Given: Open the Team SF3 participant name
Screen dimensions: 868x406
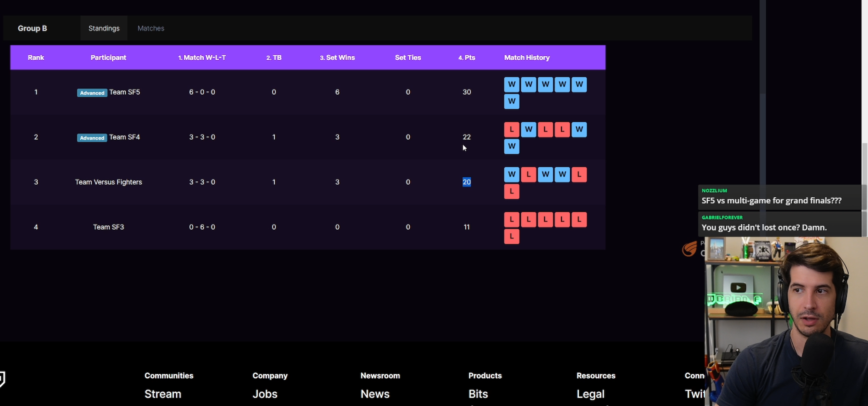Looking at the screenshot, I should click(108, 227).
